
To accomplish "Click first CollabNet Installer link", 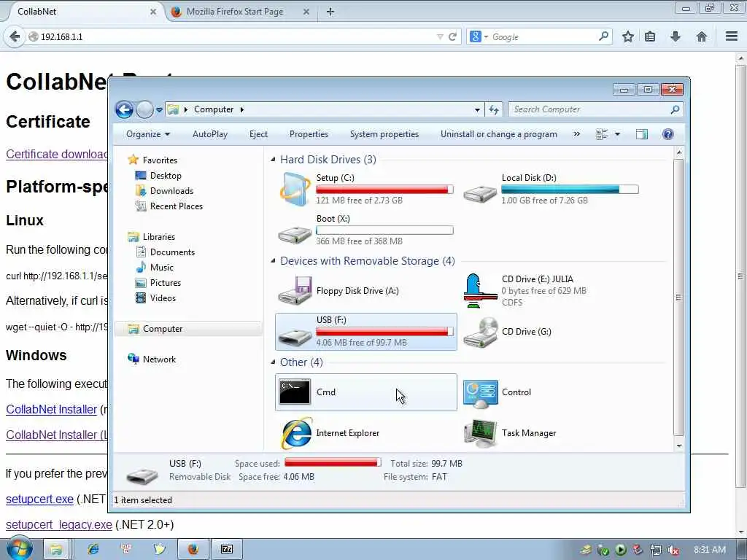I will pyautogui.click(x=52, y=410).
